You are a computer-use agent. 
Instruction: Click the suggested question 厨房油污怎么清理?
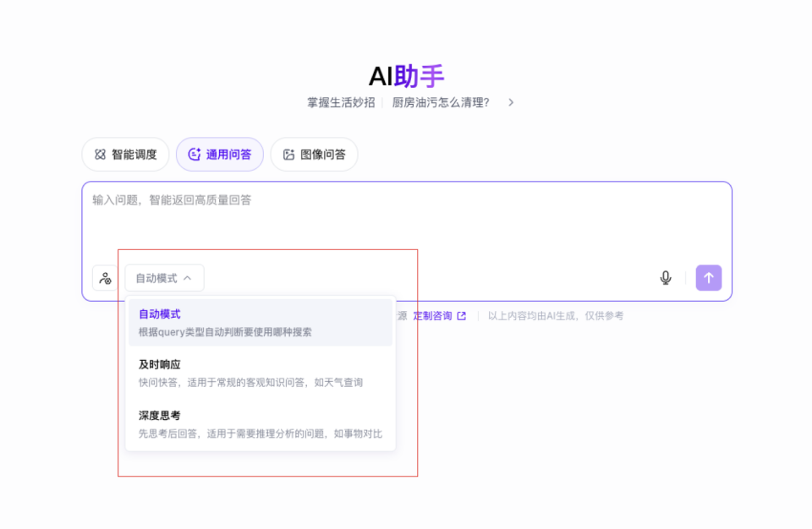441,102
